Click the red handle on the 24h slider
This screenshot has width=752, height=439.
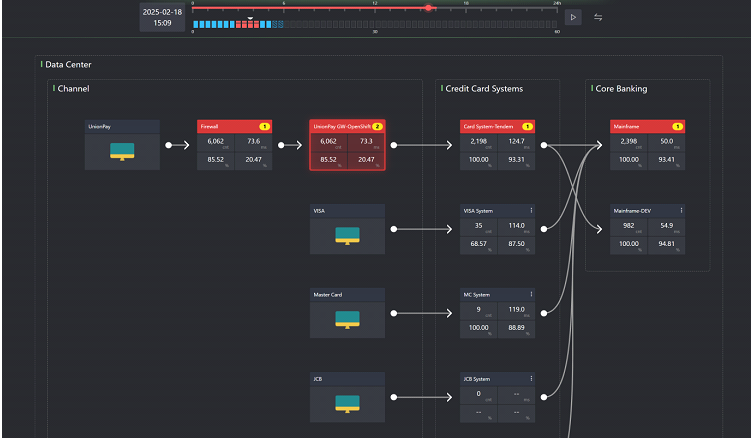tap(429, 8)
